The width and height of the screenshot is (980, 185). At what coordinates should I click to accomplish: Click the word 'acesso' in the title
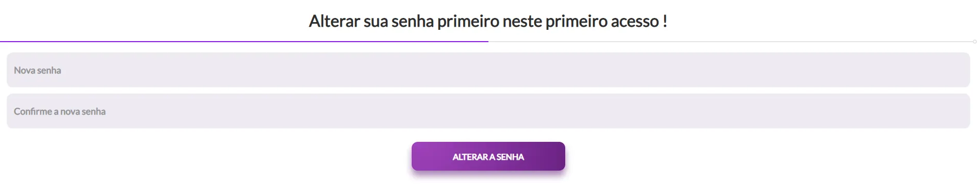[635, 22]
